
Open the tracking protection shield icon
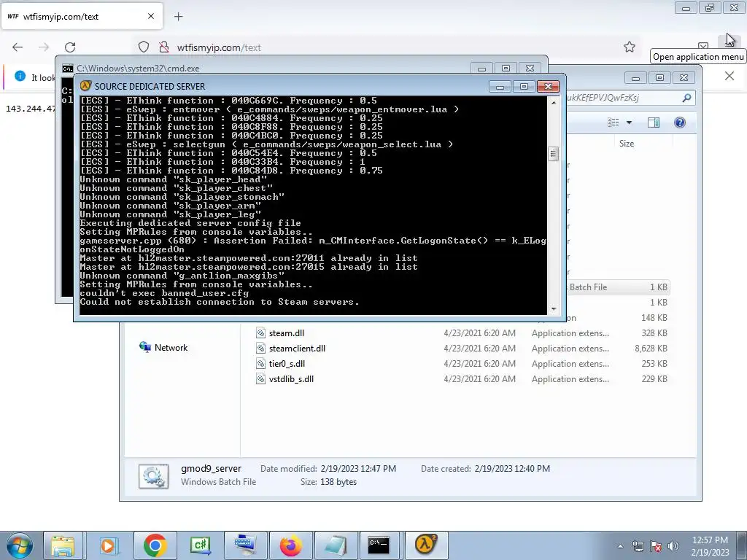point(144,47)
